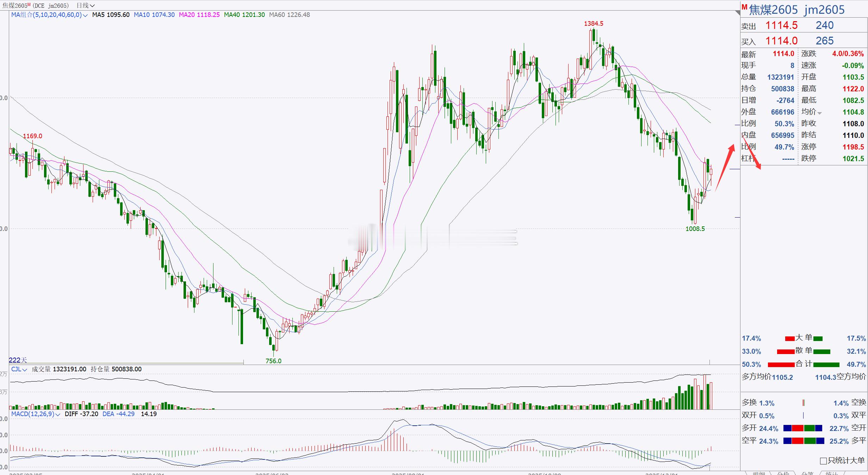Viewport: 868px width, 475px height.
Task: Expand the MACD(12,26,9) indicator dropdown
Action: coord(58,414)
